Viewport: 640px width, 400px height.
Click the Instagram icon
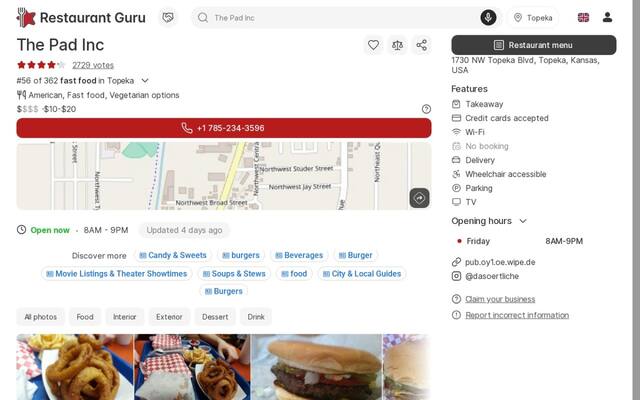point(456,276)
